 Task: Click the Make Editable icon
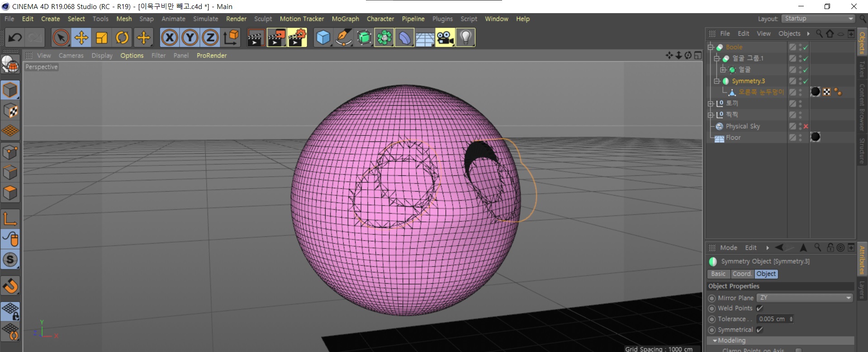point(10,65)
